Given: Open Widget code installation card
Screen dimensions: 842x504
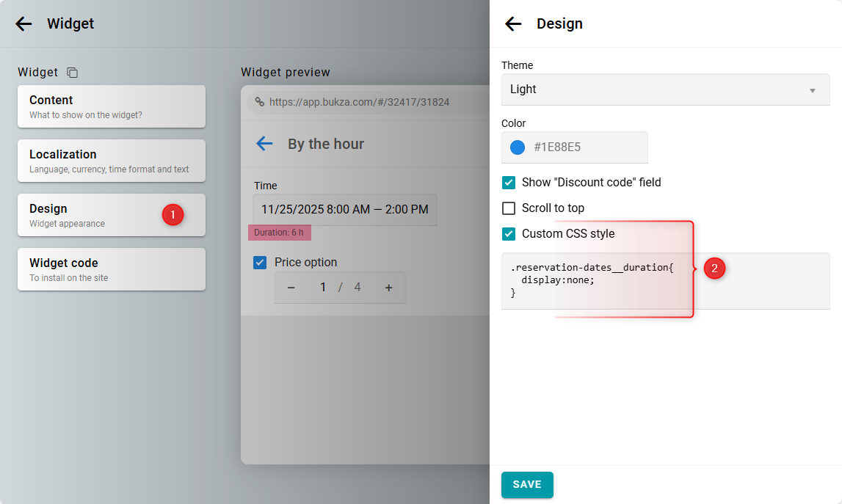Looking at the screenshot, I should 111,269.
